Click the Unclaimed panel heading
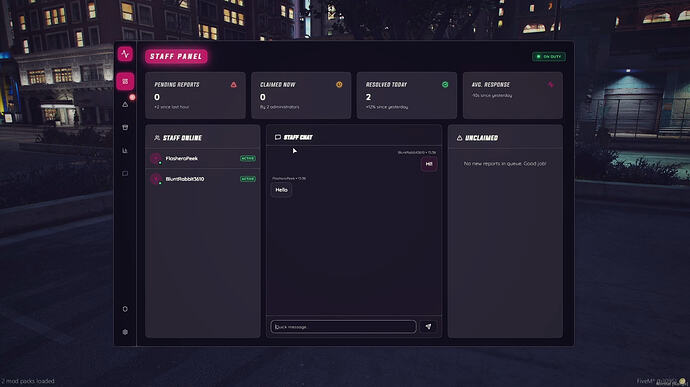Screen dimensions: 690x387 click(x=481, y=138)
